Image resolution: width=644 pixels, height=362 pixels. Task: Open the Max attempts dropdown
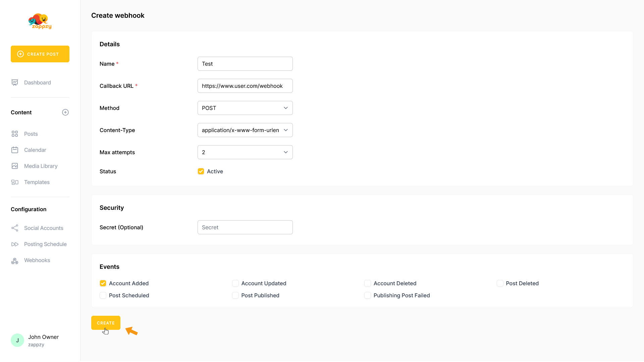[245, 152]
